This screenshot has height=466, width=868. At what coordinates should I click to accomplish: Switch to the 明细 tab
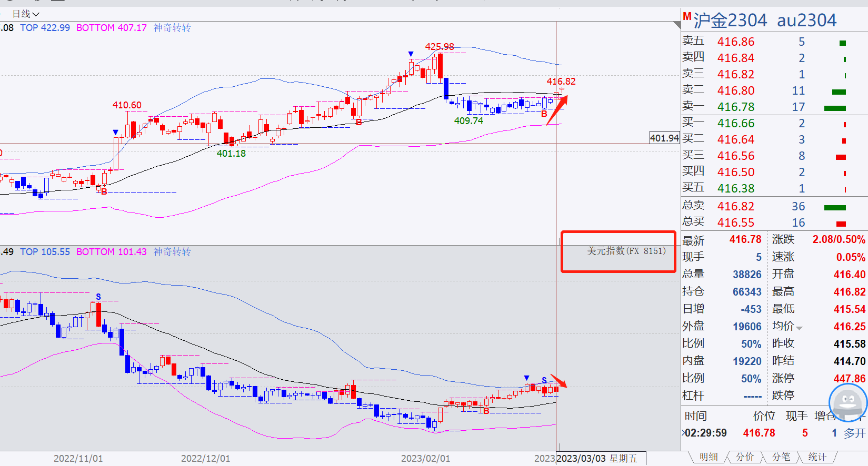pos(708,457)
